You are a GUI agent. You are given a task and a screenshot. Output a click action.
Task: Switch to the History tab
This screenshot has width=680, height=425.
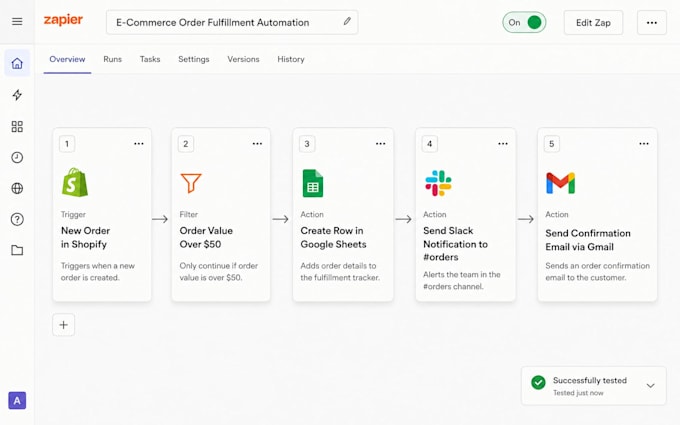click(x=291, y=59)
